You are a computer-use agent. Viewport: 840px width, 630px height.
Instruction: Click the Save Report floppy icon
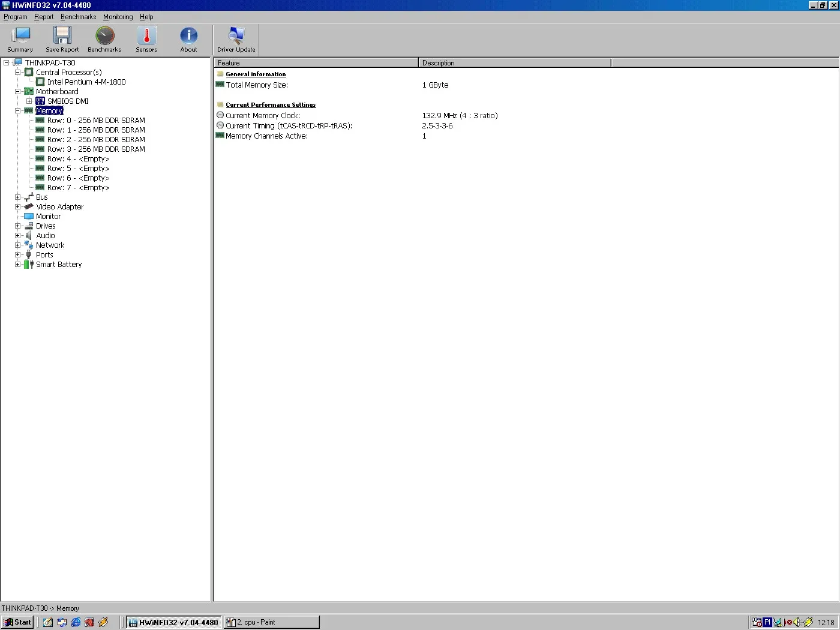tap(62, 40)
